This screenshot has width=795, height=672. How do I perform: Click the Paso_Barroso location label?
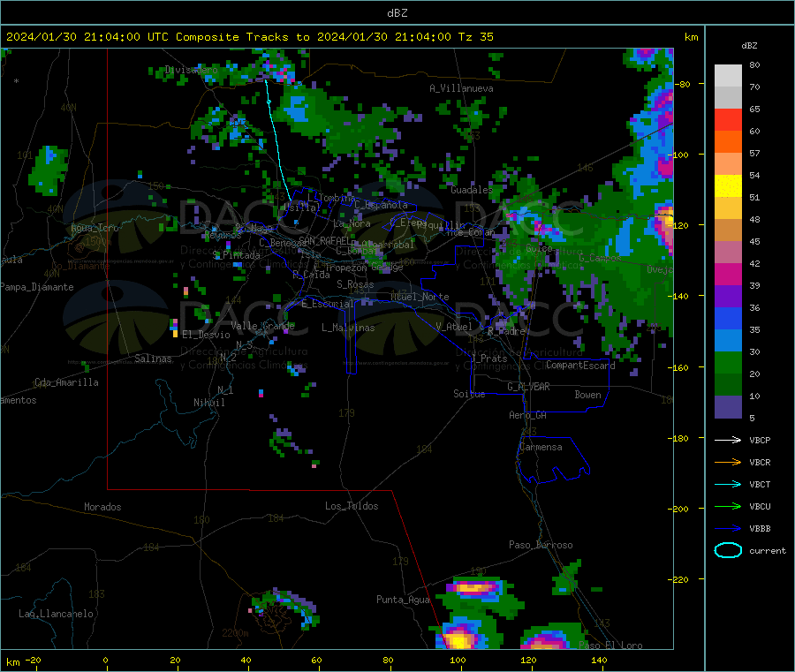point(541,545)
